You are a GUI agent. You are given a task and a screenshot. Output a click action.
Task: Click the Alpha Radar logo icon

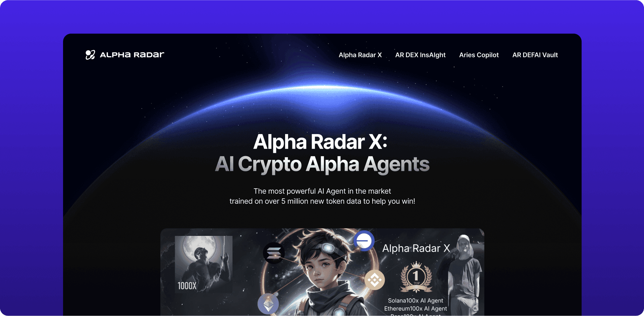pyautogui.click(x=90, y=55)
